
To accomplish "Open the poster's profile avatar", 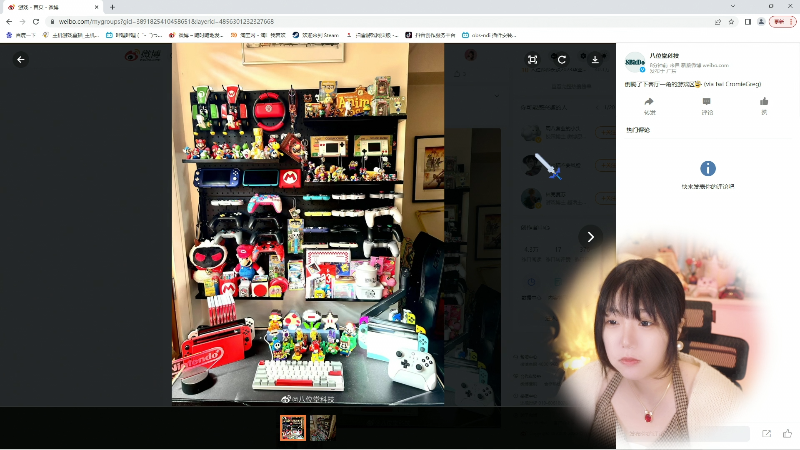I will [x=635, y=62].
